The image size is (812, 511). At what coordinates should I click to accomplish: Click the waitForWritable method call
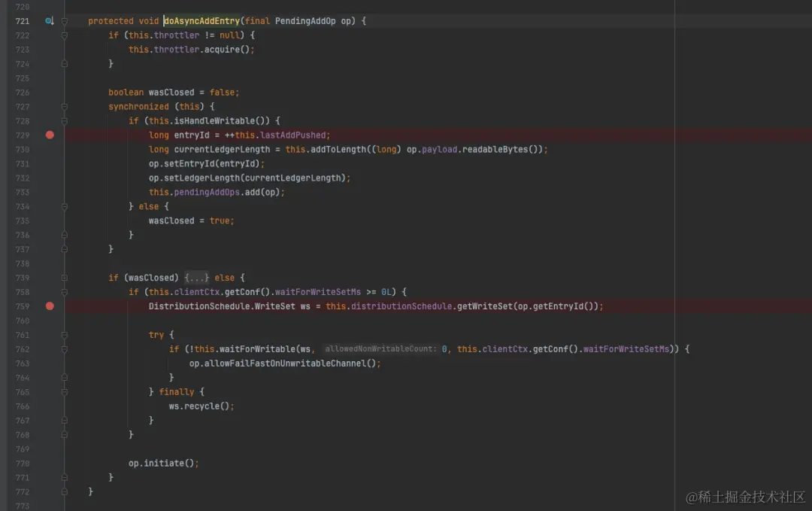point(257,348)
